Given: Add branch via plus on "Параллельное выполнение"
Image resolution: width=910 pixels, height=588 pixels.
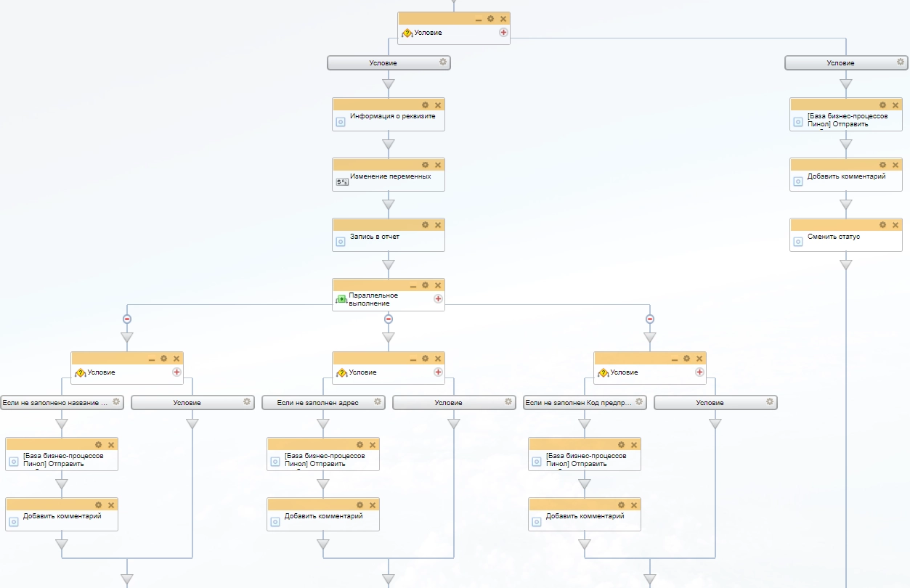Looking at the screenshot, I should pos(438,298).
